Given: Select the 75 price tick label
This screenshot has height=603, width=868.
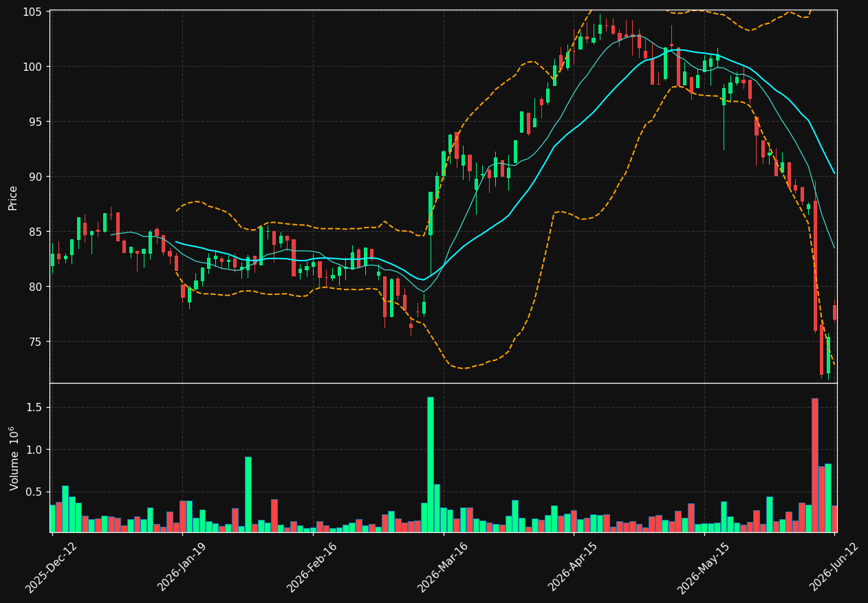Looking at the screenshot, I should point(36,342).
